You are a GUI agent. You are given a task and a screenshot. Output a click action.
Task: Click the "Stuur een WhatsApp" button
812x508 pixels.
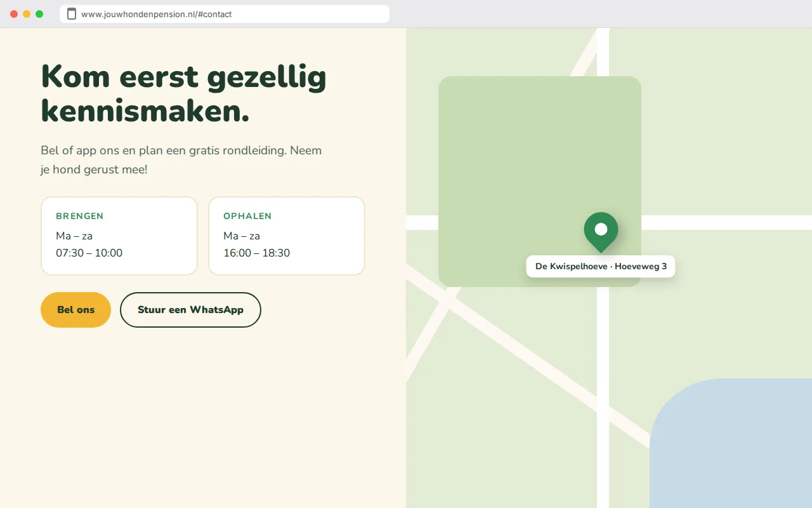[190, 310]
